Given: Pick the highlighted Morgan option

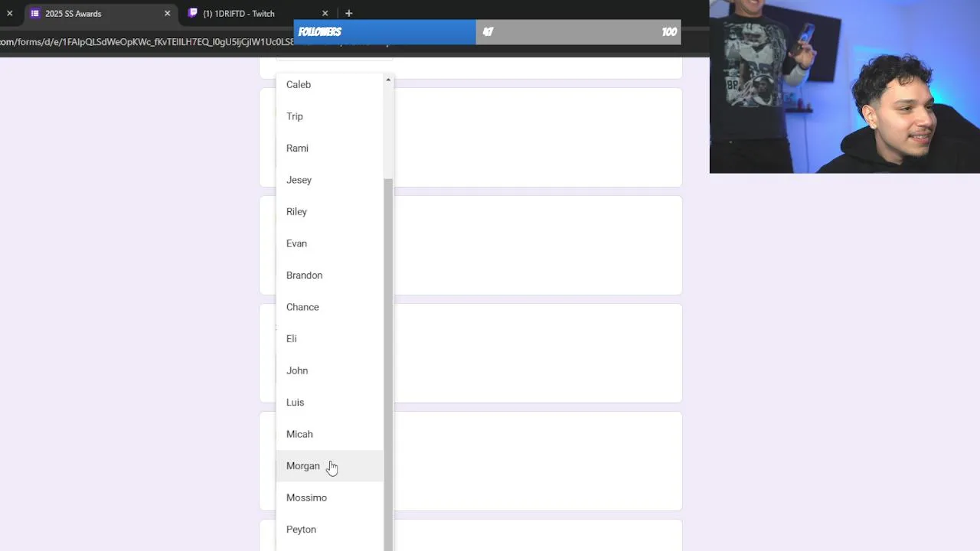Looking at the screenshot, I should (330, 466).
